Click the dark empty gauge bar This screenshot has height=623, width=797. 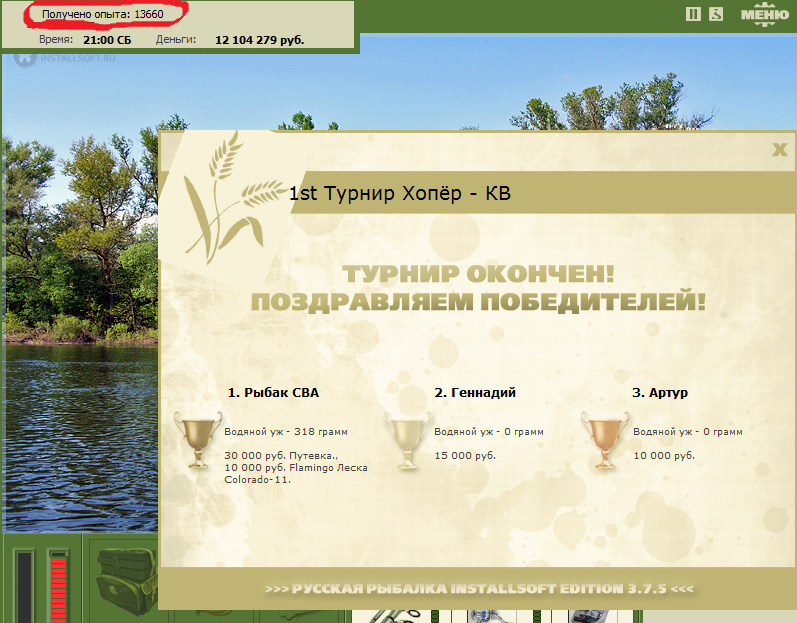pyautogui.click(x=24, y=586)
